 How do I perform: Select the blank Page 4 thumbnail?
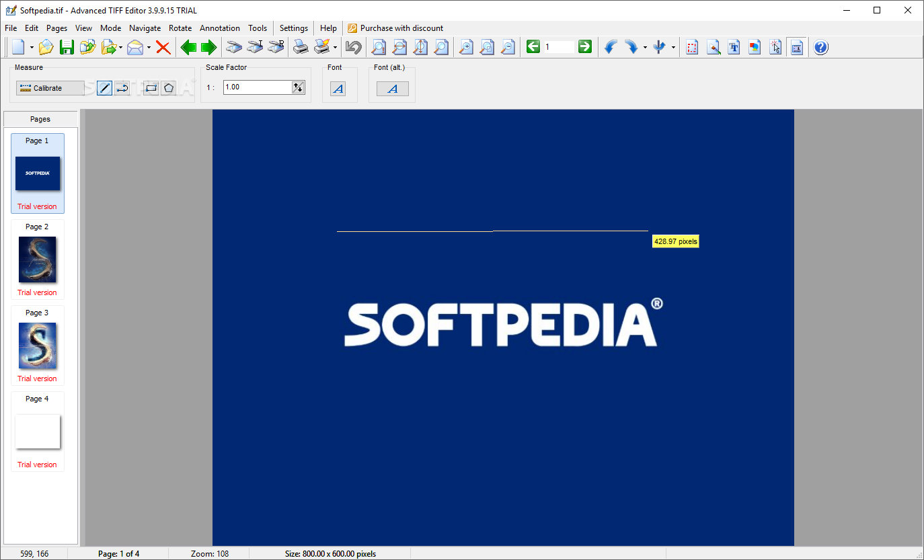(x=38, y=432)
